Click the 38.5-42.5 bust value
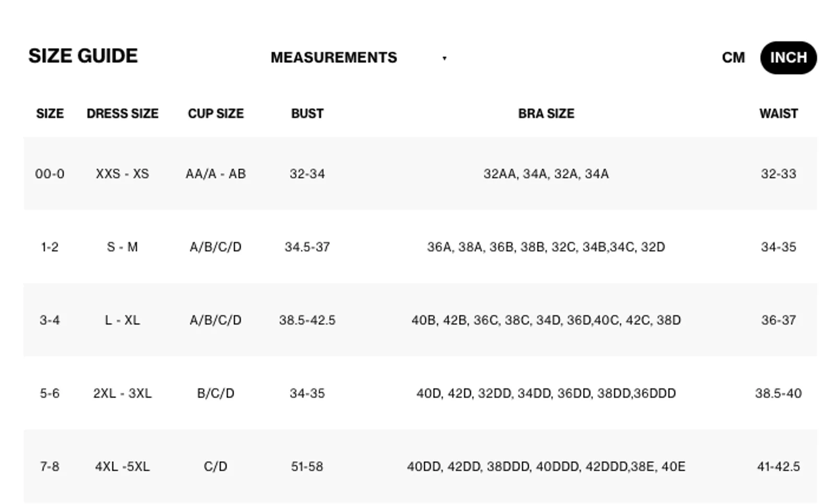Viewport: 836px width, 504px height. pos(307,320)
